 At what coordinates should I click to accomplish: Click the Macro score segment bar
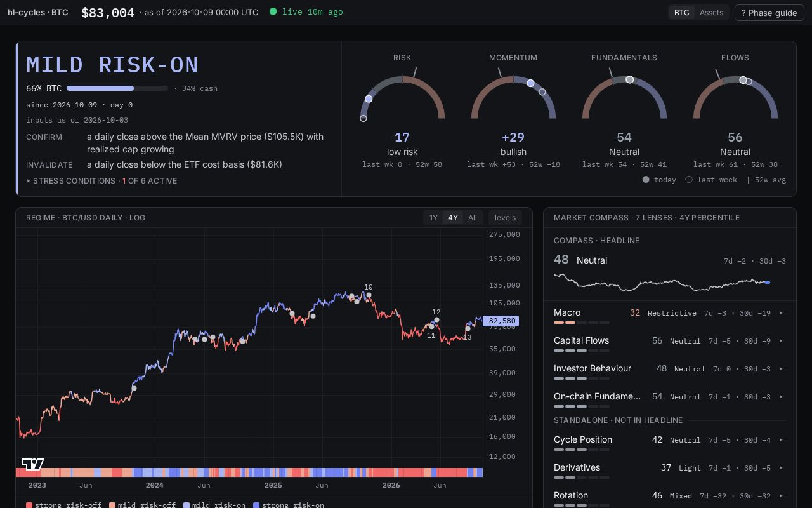click(x=582, y=323)
